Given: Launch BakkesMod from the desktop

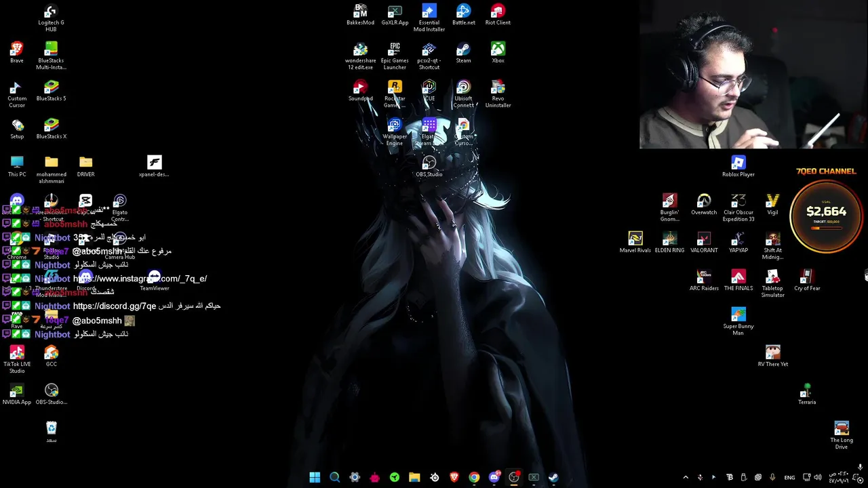Looking at the screenshot, I should [x=360, y=15].
